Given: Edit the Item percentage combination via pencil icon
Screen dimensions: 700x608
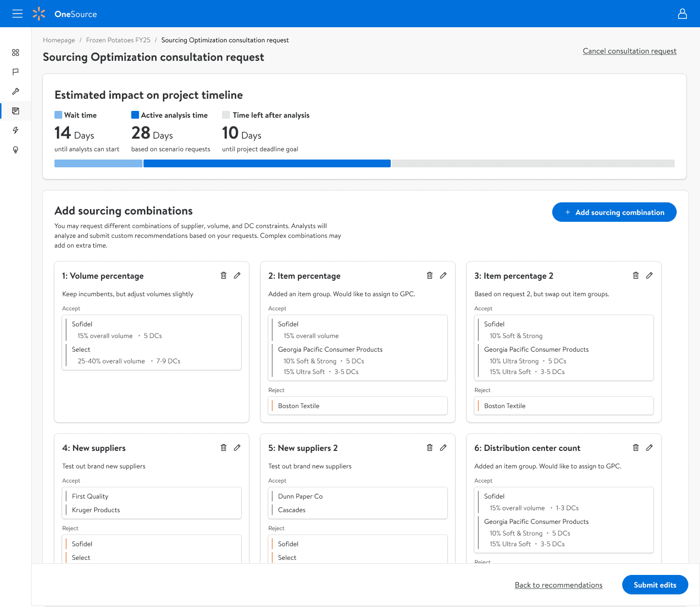Looking at the screenshot, I should (x=443, y=275).
